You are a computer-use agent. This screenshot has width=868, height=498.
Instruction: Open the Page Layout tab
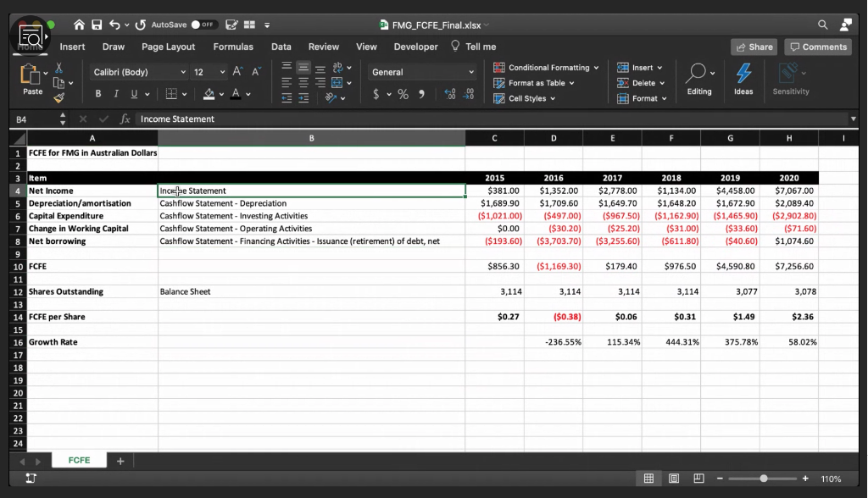coord(169,47)
